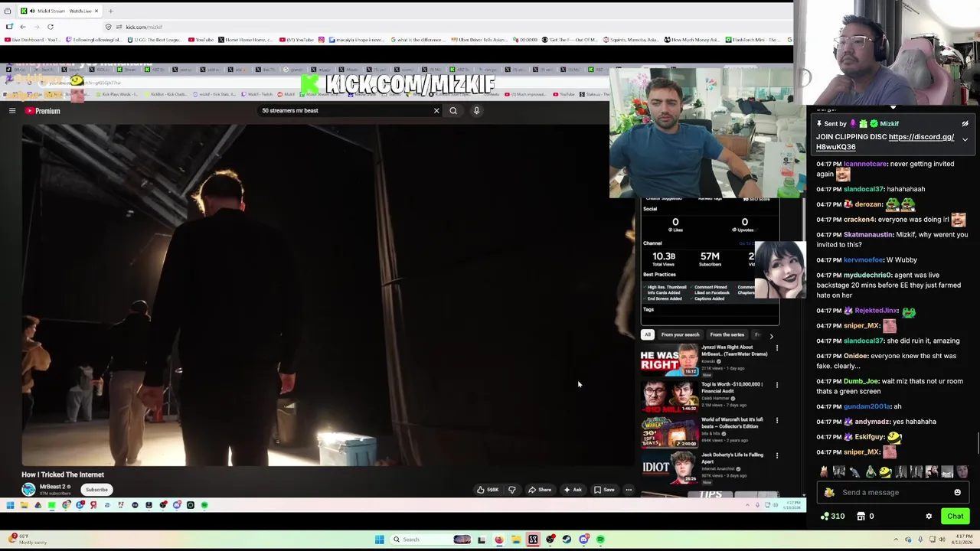Open the Windows Start button on taskbar

tap(379, 540)
